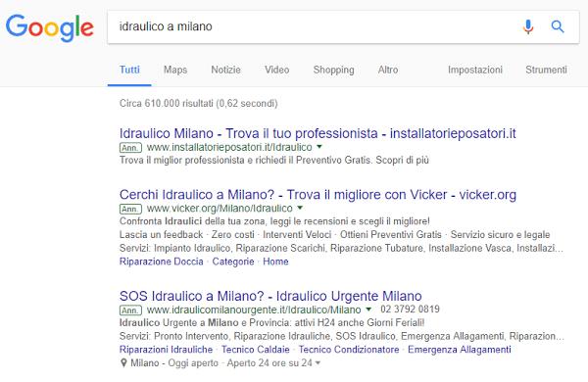Screen dimensions: 588x382
Task: Open 'SOS Idraulico a Milano?' ad title
Action: pos(270,296)
